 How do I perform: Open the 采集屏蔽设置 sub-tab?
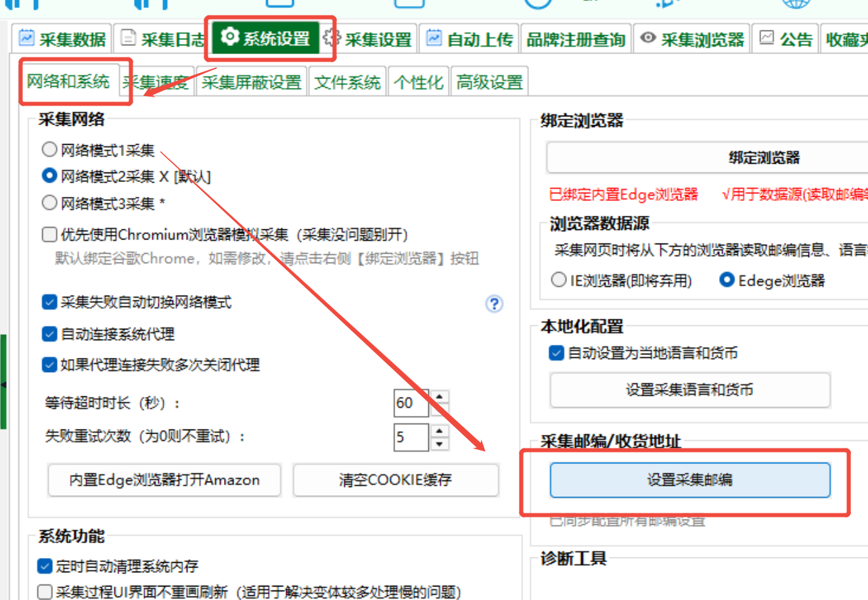(251, 83)
